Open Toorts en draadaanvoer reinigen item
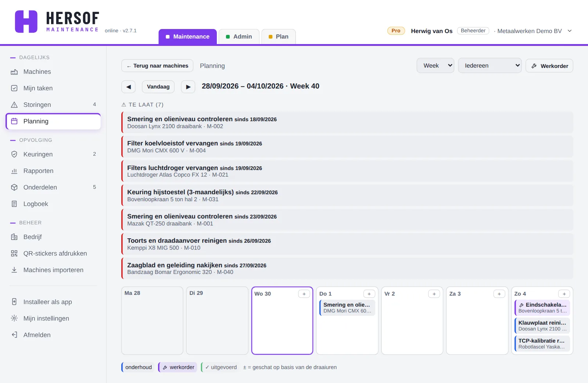The height and width of the screenshot is (383, 588). click(x=347, y=244)
